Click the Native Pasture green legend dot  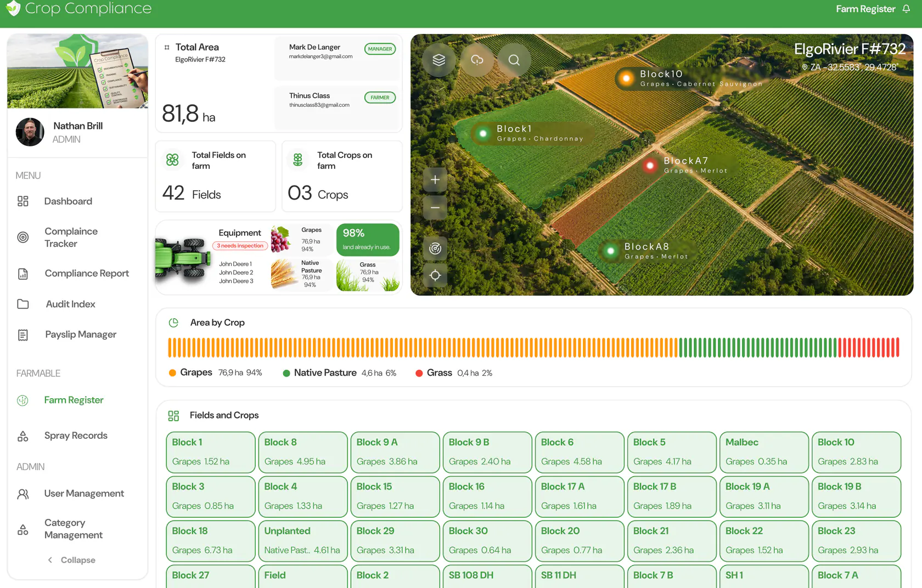coord(286,373)
